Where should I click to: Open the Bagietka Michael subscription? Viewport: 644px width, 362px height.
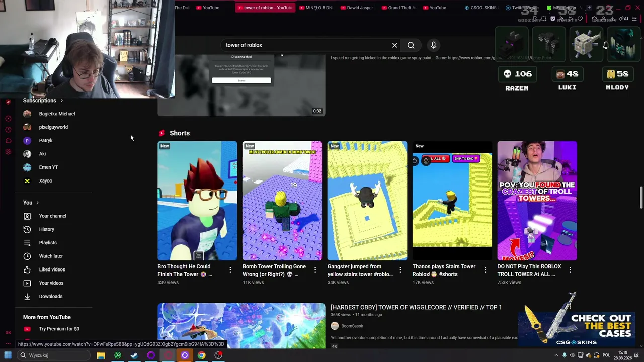57,114
